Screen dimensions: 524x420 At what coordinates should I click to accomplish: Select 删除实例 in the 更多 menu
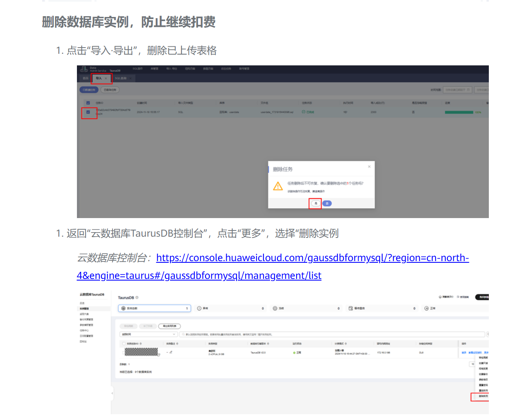(483, 396)
